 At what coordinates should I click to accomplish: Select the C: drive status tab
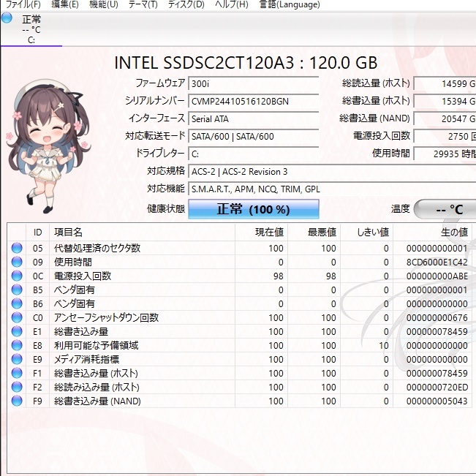point(31,29)
